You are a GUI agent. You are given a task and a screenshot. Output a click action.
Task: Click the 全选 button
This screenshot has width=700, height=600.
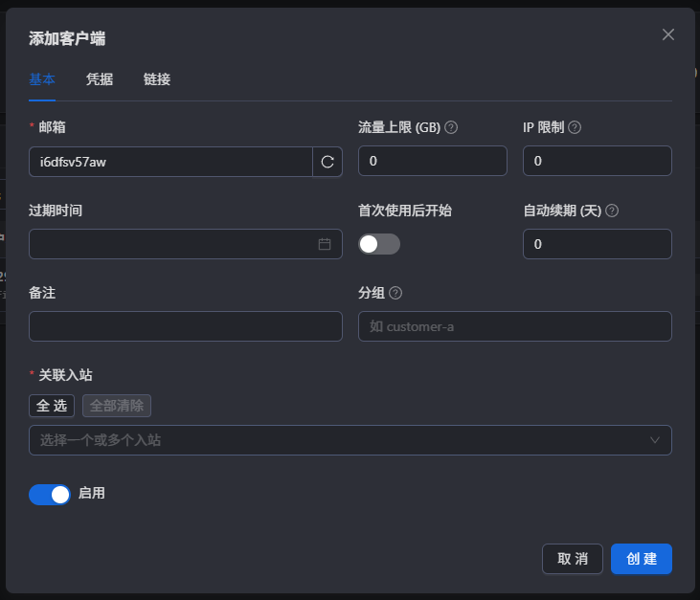click(x=52, y=406)
